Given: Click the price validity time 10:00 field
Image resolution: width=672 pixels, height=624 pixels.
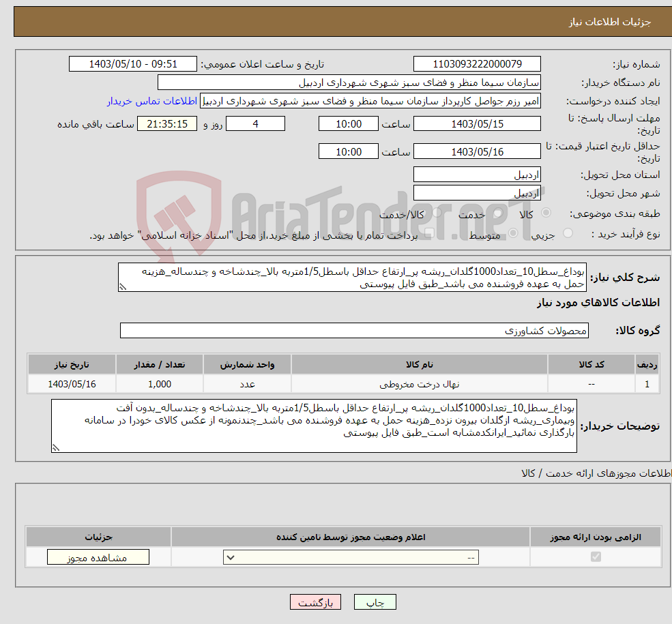Looking at the screenshot, I should 349,151.
